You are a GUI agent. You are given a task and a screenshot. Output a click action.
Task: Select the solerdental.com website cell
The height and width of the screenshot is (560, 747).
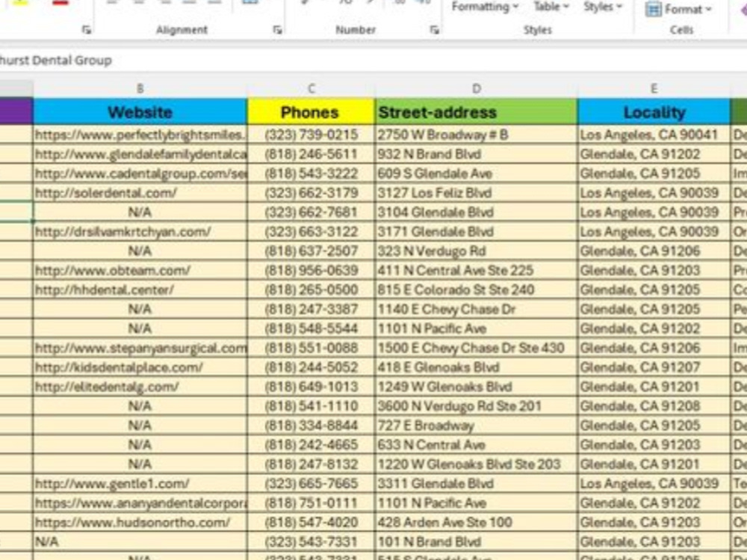(x=140, y=193)
